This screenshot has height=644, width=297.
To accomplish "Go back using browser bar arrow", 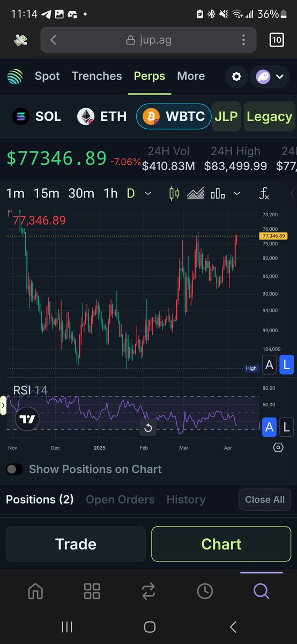I will pyautogui.click(x=53, y=40).
